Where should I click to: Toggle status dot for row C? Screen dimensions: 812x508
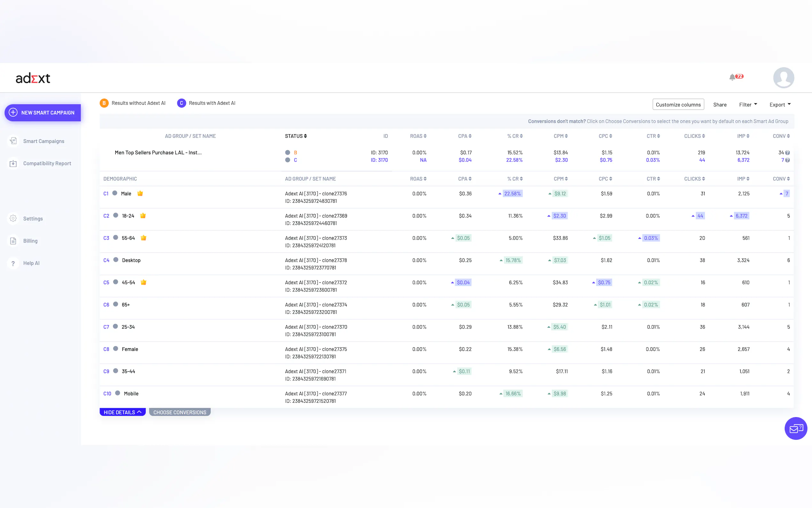287,160
